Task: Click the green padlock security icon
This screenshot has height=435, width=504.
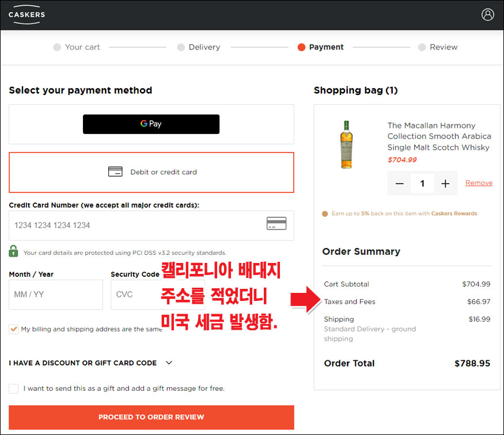Action: [x=13, y=251]
